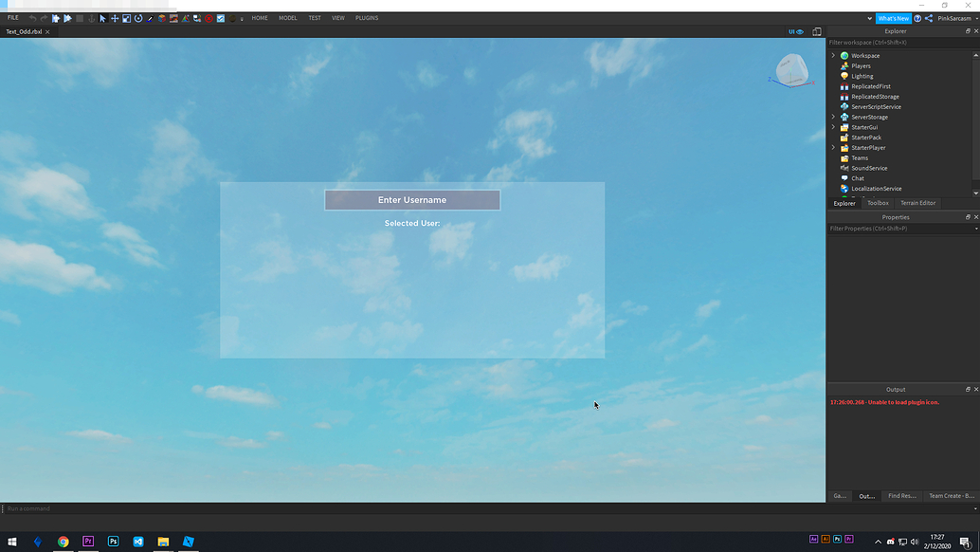Click the Redo icon
The height and width of the screenshot is (552, 980).
click(44, 17)
